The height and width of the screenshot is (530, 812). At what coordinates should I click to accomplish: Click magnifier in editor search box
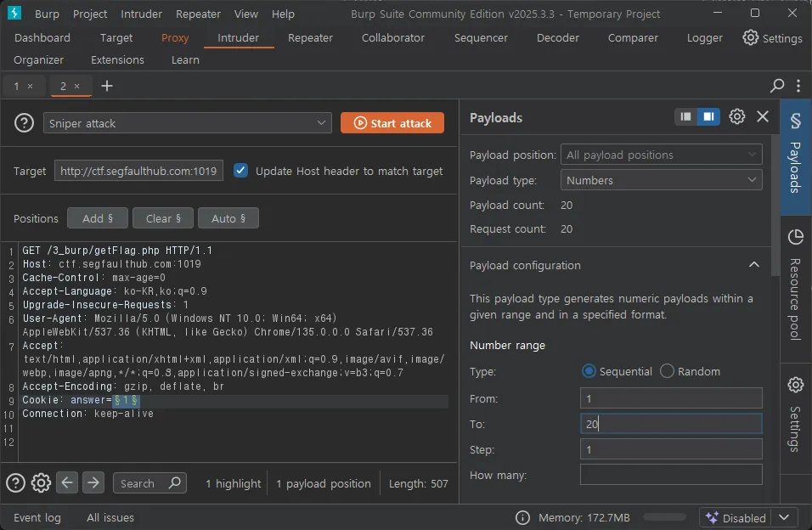(x=174, y=482)
